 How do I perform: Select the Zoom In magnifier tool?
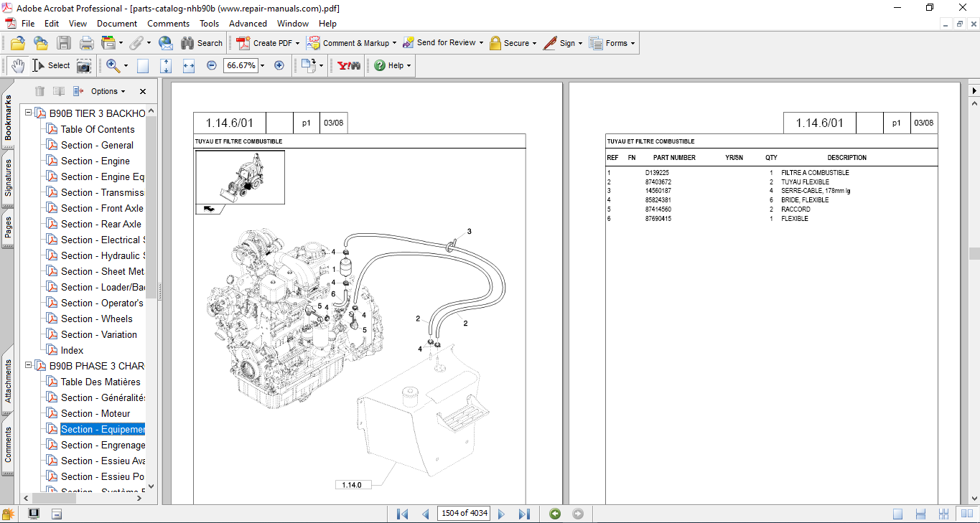pyautogui.click(x=113, y=65)
